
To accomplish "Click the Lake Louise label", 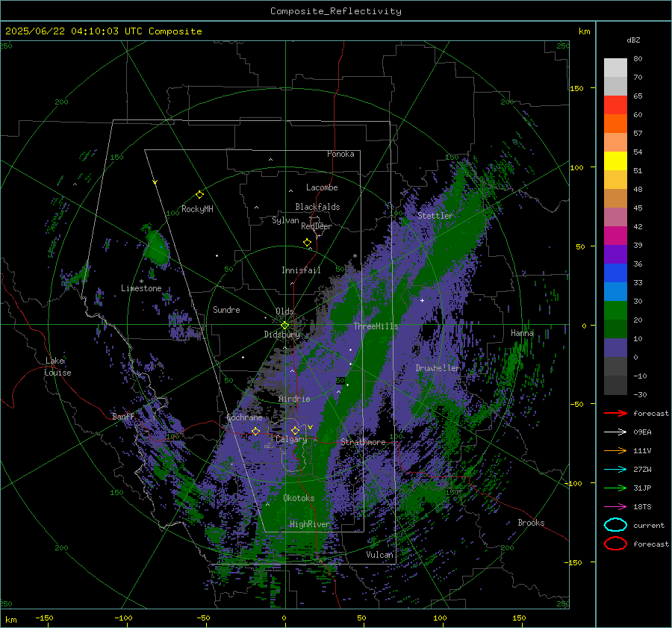I will [57, 367].
